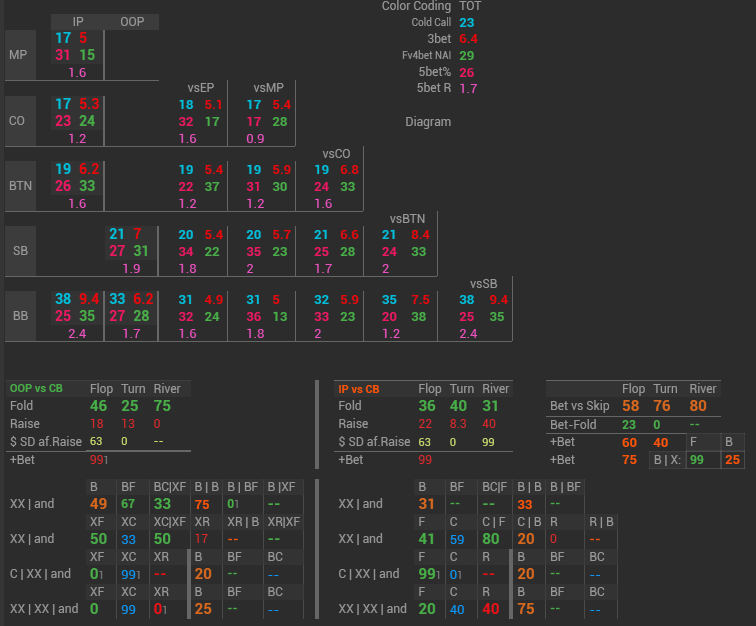Click the vsCO column header
The image size is (756, 626).
click(336, 153)
